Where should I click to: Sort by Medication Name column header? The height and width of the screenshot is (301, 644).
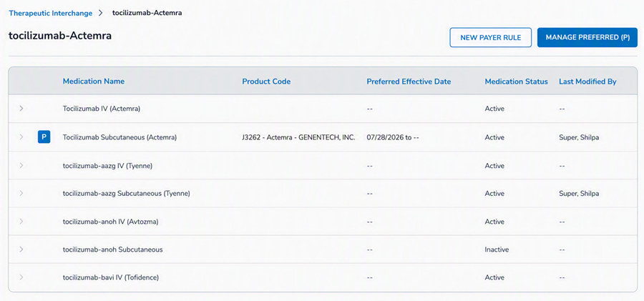pyautogui.click(x=94, y=82)
